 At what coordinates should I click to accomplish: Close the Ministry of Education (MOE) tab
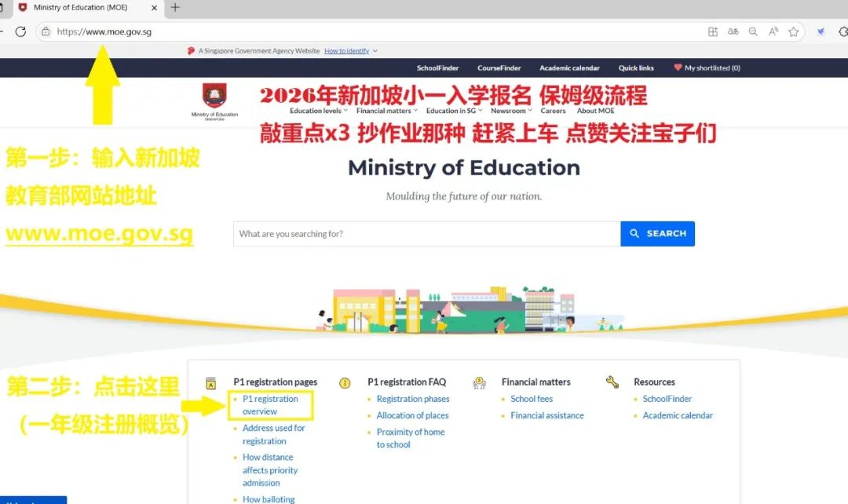(x=154, y=8)
